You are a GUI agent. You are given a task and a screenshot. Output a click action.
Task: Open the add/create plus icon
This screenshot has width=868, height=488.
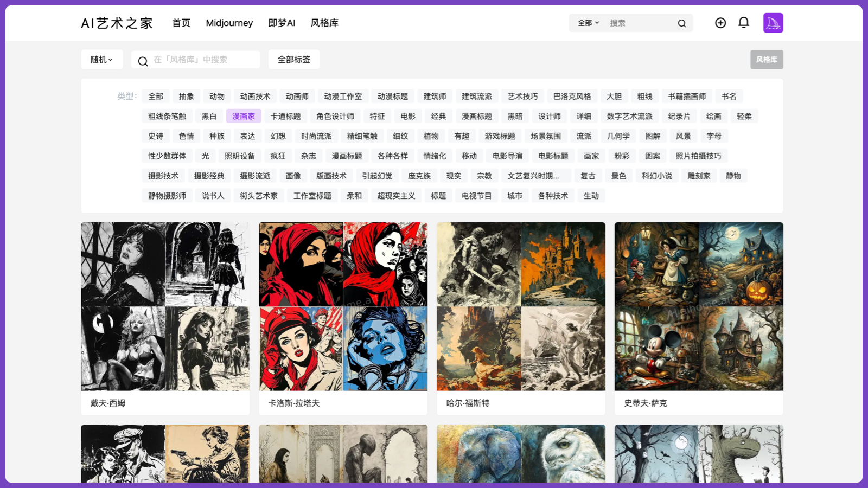click(720, 23)
